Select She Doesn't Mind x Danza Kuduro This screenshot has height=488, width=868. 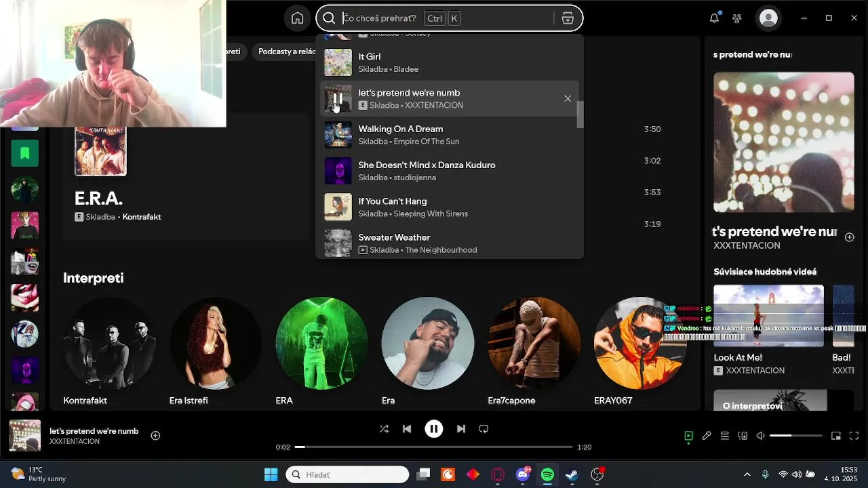click(x=449, y=171)
